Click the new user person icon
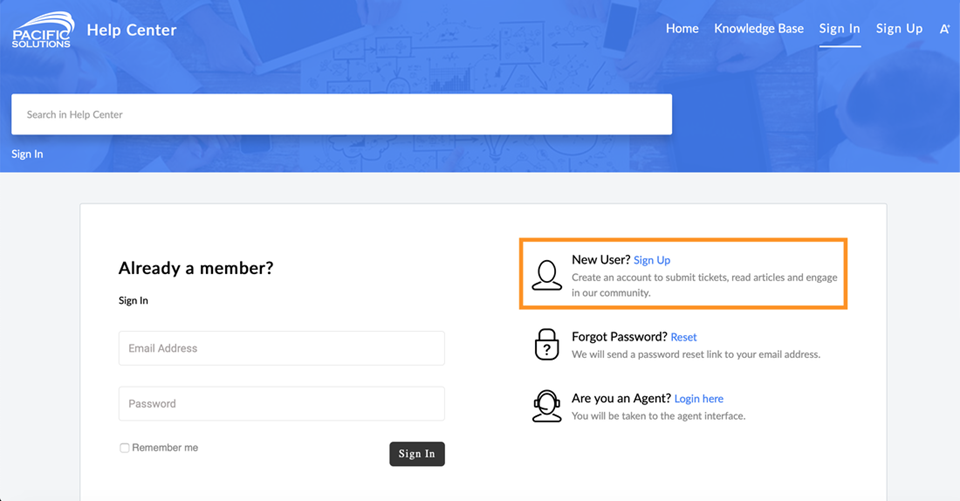The width and height of the screenshot is (960, 501). coord(547,275)
